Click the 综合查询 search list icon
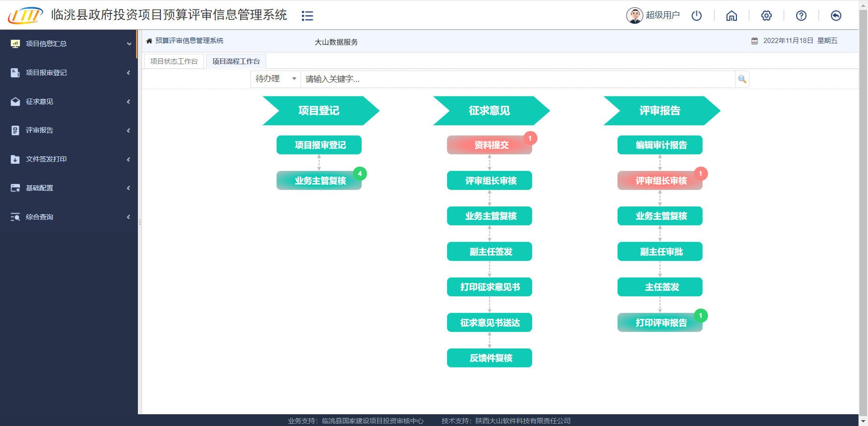The height and width of the screenshot is (426, 868). (15, 217)
